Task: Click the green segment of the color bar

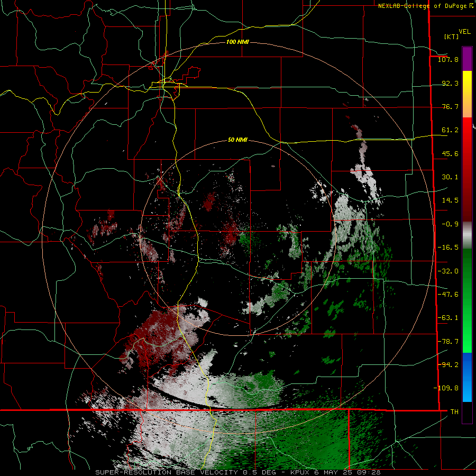Action: [x=467, y=300]
